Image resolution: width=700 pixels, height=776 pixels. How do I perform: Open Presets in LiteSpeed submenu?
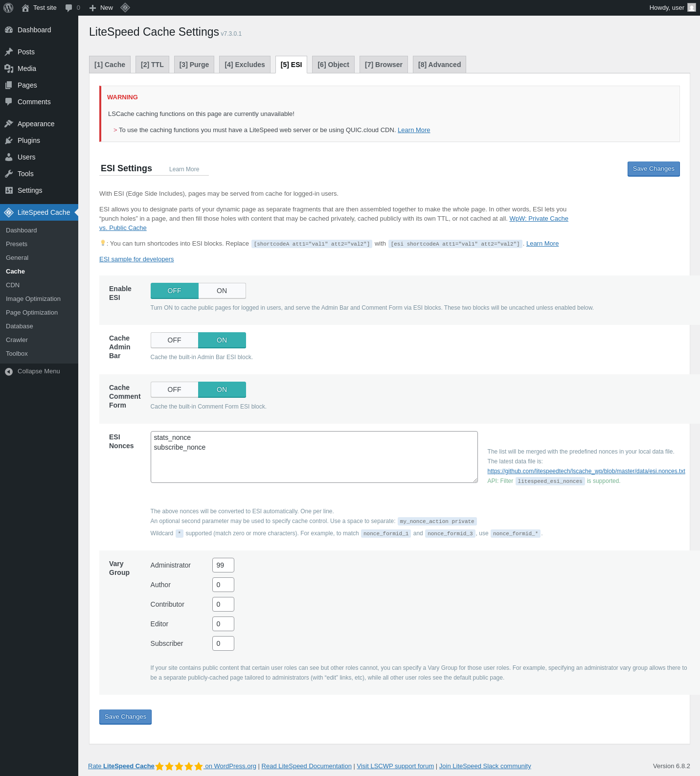pyautogui.click(x=39, y=244)
